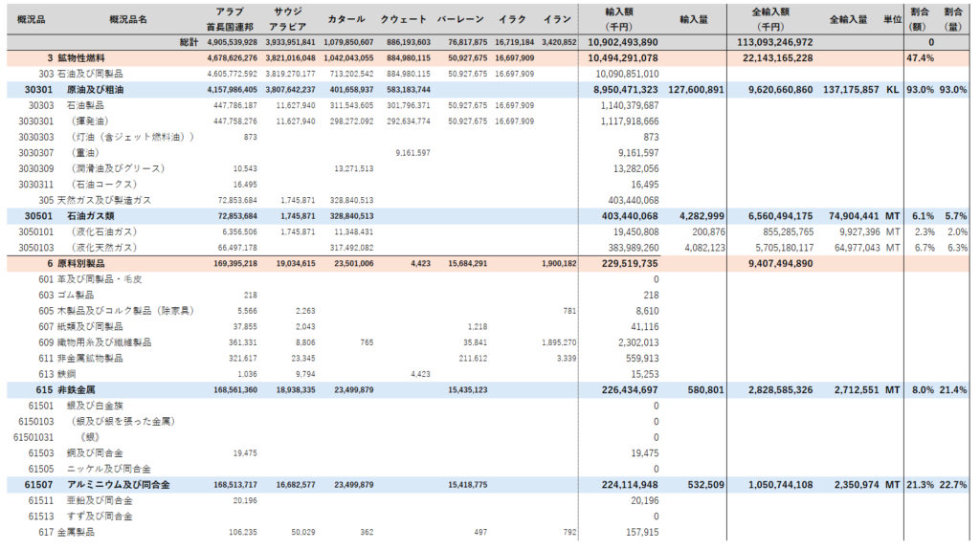Click the 輸入量 column header
This screenshot has height=550, width=980.
pyautogui.click(x=693, y=19)
